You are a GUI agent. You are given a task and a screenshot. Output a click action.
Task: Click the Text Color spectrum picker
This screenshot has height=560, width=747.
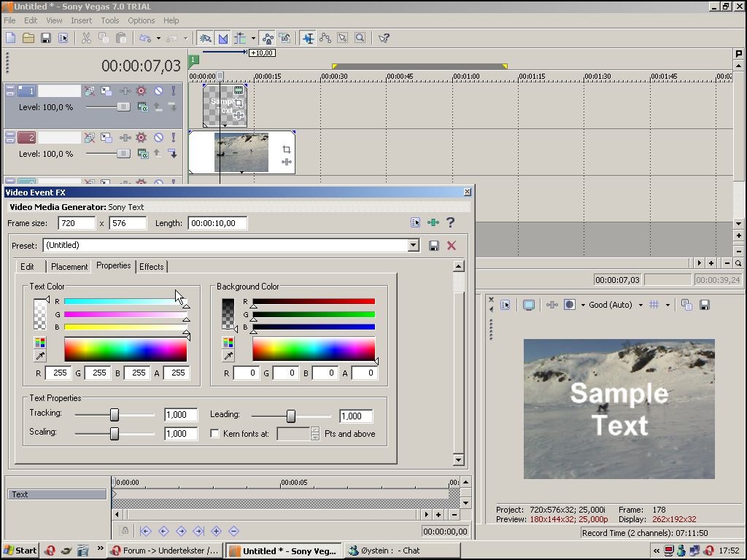pos(125,349)
